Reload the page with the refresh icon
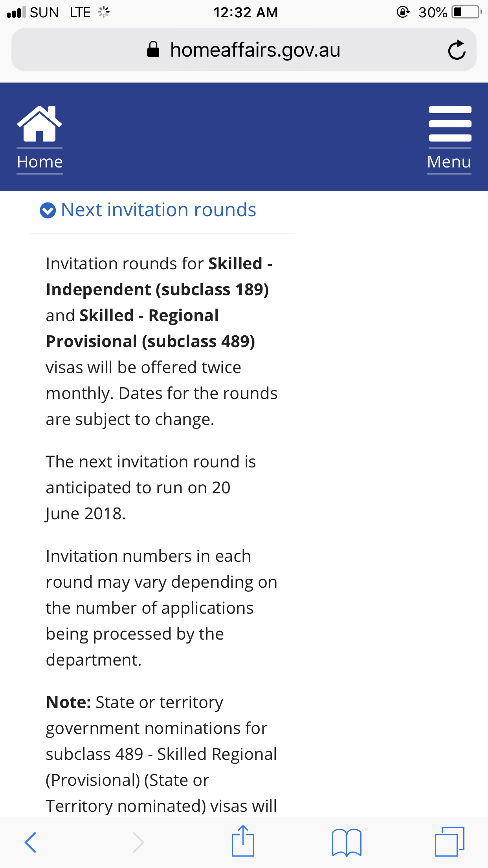This screenshot has width=488, height=868. (x=457, y=50)
